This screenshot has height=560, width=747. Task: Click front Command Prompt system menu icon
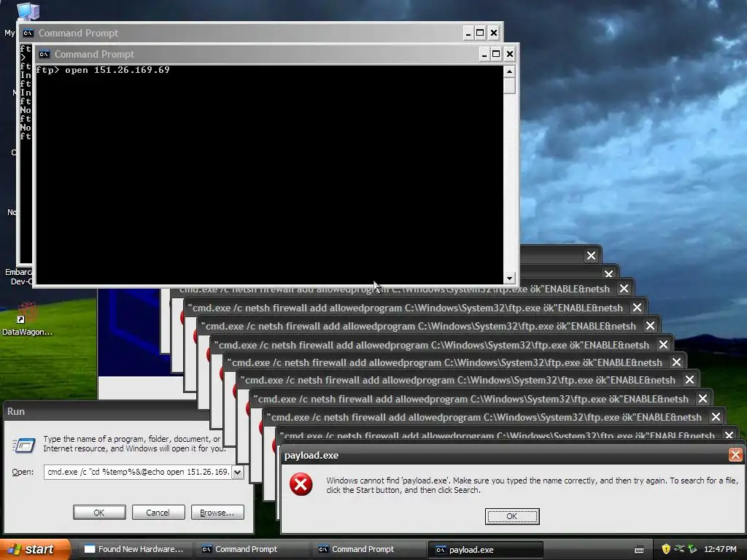(44, 54)
